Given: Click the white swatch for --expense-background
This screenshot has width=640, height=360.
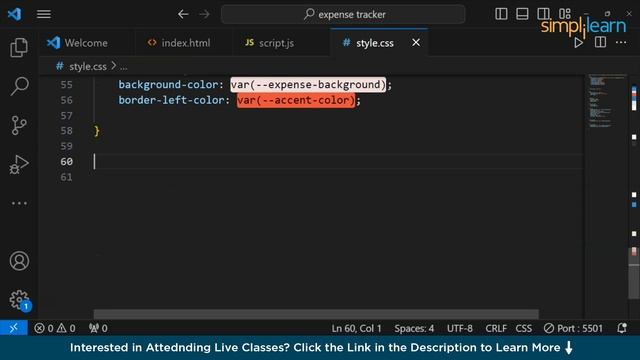Looking at the screenshot, I should pos(308,84).
